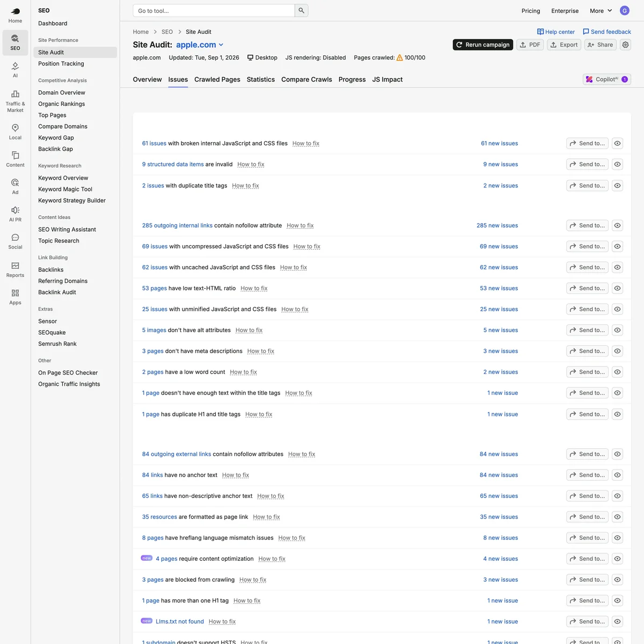This screenshot has height=644, width=644.
Task: Hide the duplicate title tags issue
Action: pos(618,186)
